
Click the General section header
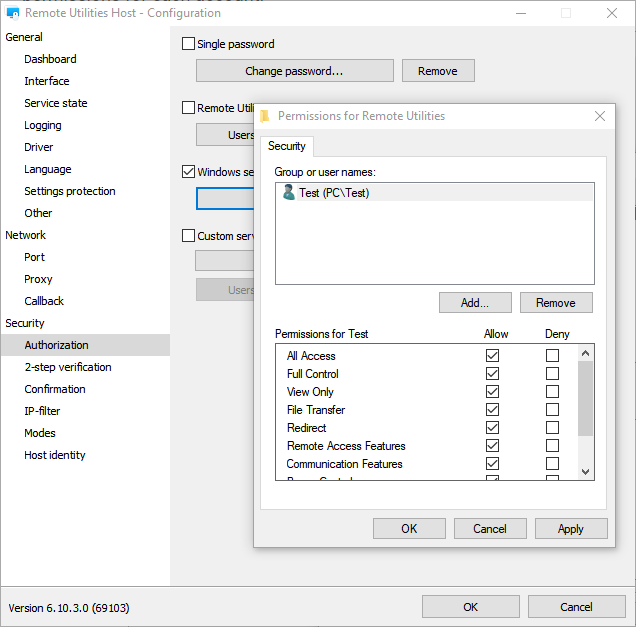(24, 37)
